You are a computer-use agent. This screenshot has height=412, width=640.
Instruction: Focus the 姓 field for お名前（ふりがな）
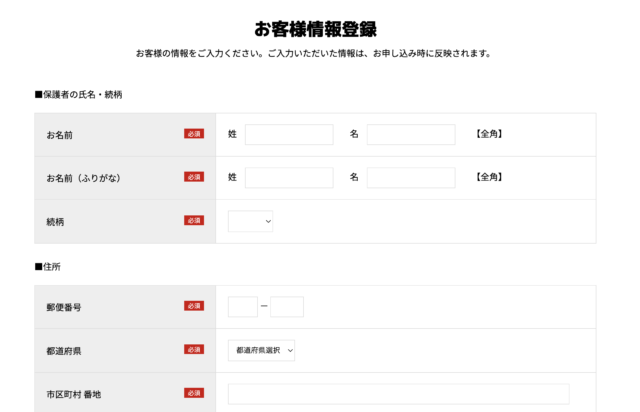click(289, 178)
